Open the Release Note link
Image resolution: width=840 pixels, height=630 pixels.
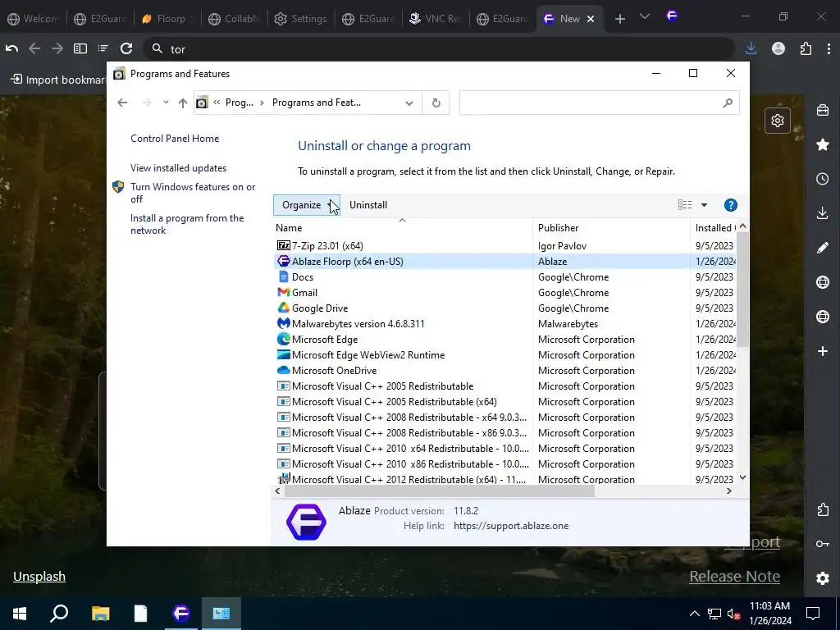[x=734, y=577]
